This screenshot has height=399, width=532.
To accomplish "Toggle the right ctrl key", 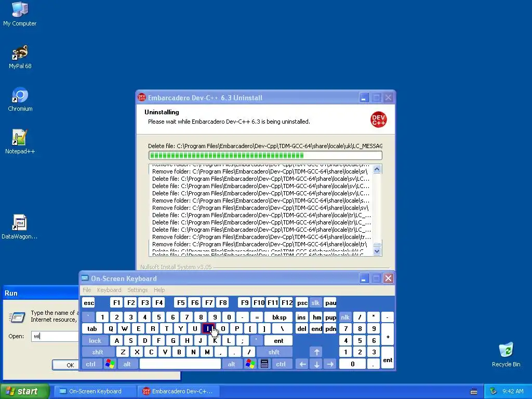I will point(281,364).
